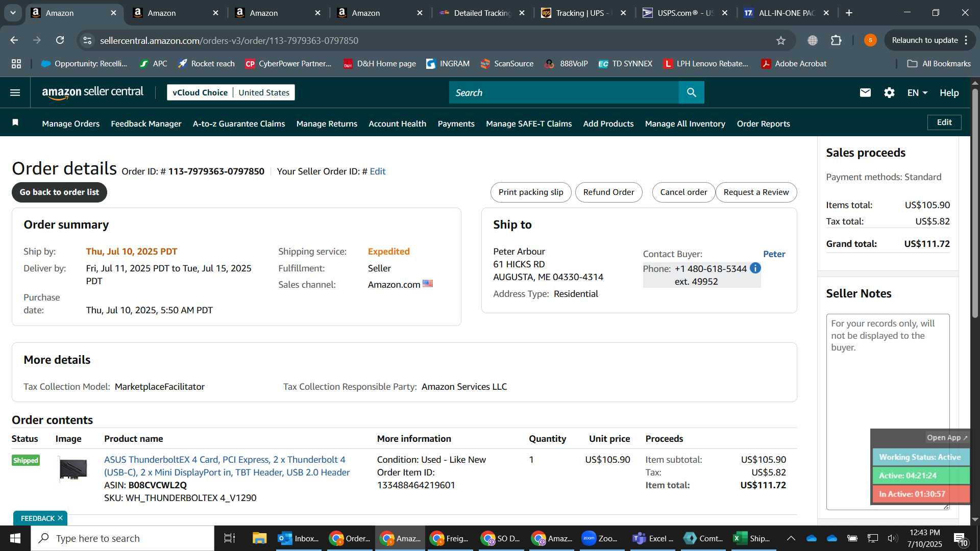Click Help in the header
The width and height of the screenshot is (980, 551).
(x=949, y=92)
